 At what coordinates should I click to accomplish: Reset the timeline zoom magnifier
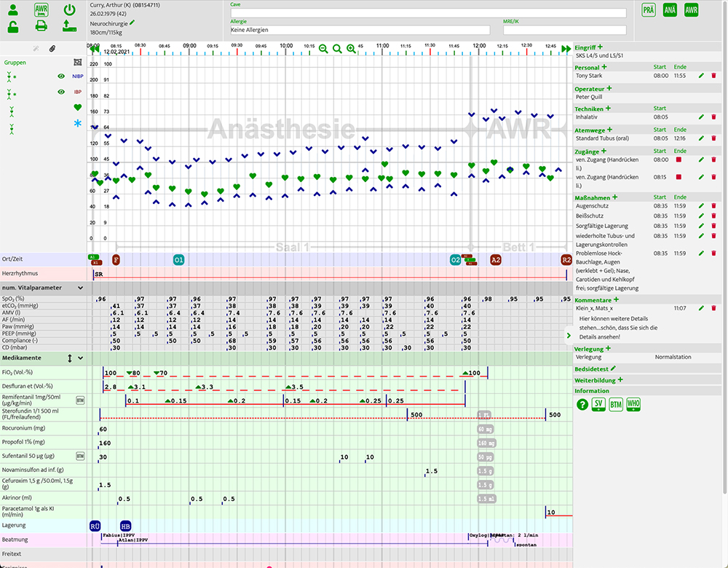[338, 49]
